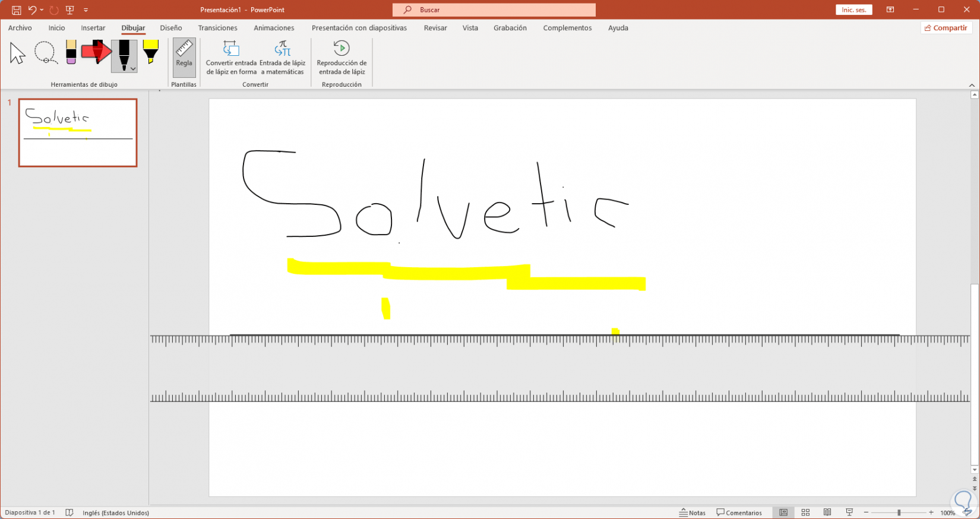Save the presentation with the floppy icon

pyautogui.click(x=16, y=10)
